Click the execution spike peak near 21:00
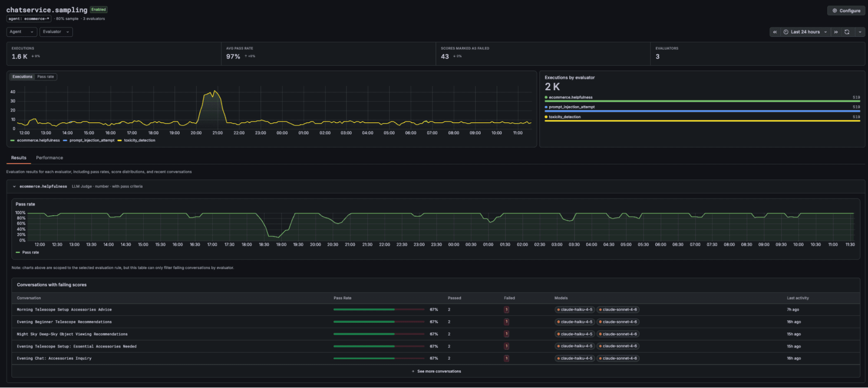868x388 pixels. [x=214, y=91]
